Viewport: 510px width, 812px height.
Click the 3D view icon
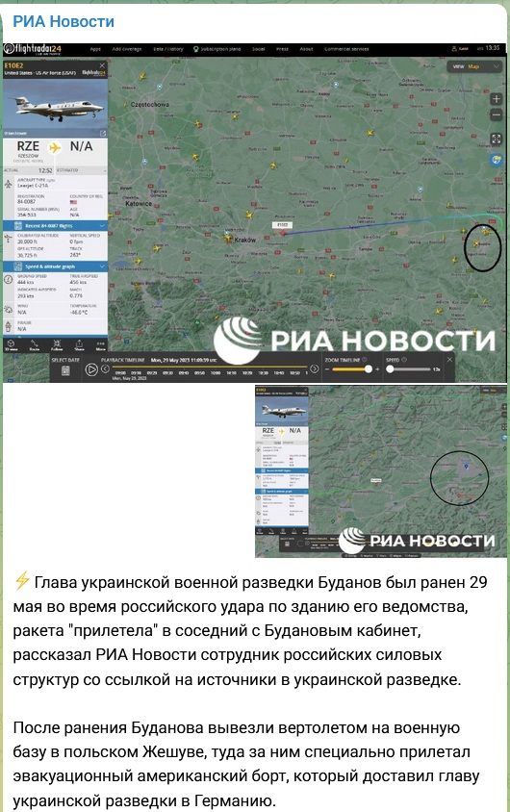click(x=12, y=344)
